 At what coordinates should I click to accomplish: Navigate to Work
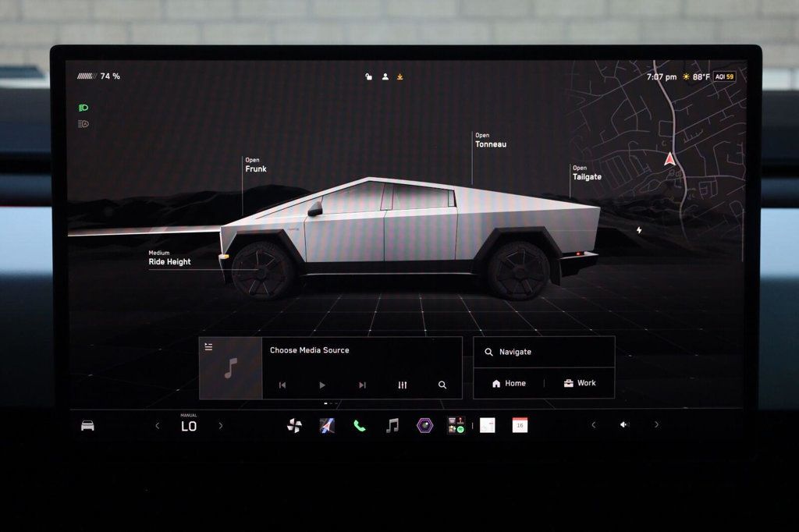[x=580, y=383]
